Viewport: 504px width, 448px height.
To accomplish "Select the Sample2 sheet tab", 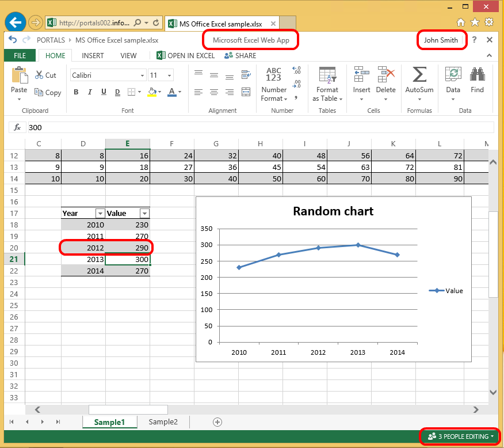I will point(163,422).
